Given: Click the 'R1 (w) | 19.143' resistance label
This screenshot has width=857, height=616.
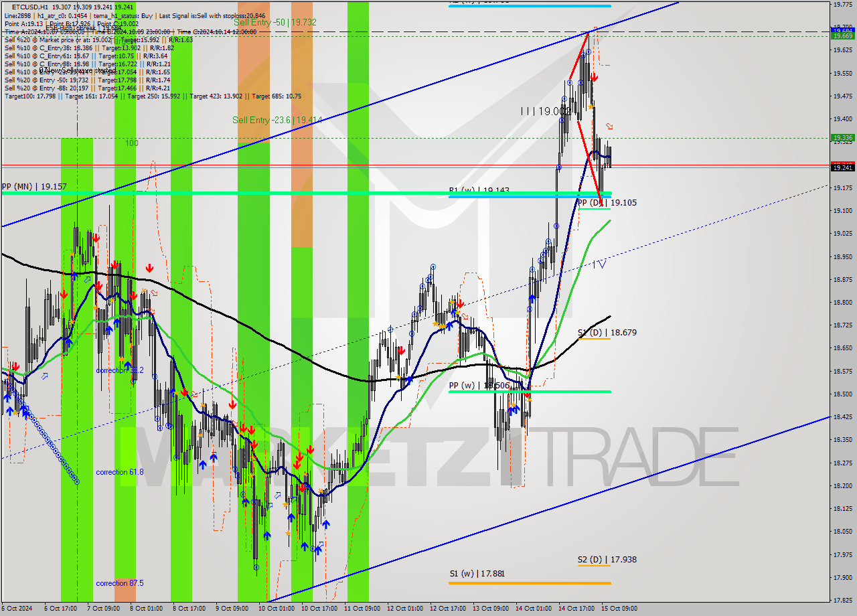Looking at the screenshot, I should point(479,190).
